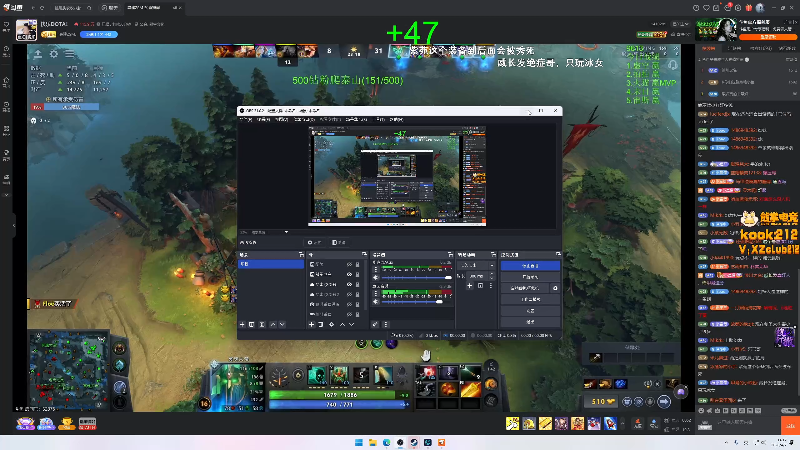Screen dimensions: 800x450
Task: Click the Windows Start button
Action: pyautogui.click(x=359, y=442)
